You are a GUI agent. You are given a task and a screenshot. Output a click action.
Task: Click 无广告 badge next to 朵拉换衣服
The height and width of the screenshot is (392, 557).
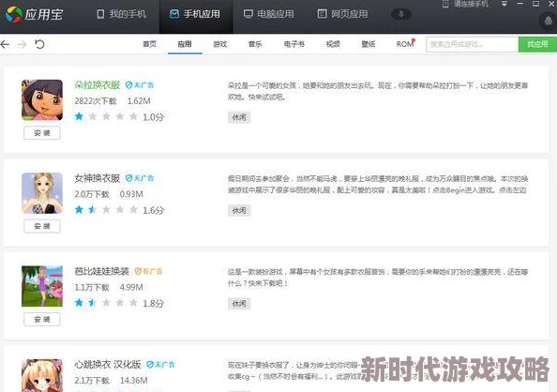pyautogui.click(x=140, y=85)
